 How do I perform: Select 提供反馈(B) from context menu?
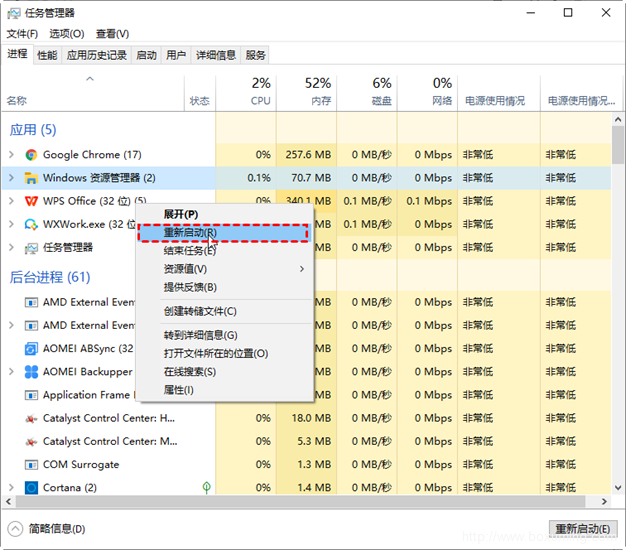pyautogui.click(x=224, y=287)
